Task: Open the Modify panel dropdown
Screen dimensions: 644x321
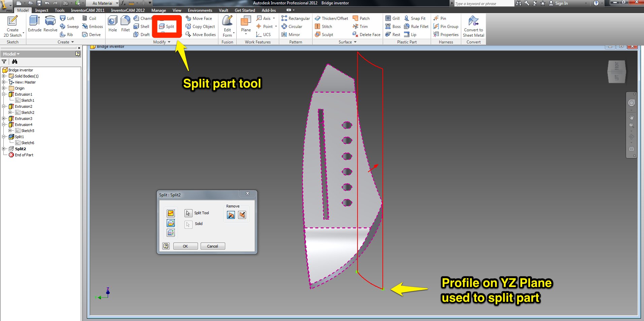Action: coord(162,42)
